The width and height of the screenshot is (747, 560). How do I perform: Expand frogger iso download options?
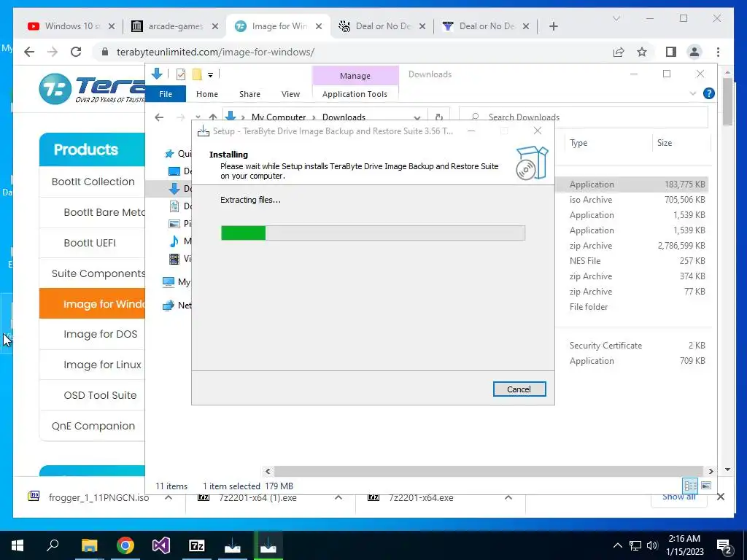click(x=169, y=497)
